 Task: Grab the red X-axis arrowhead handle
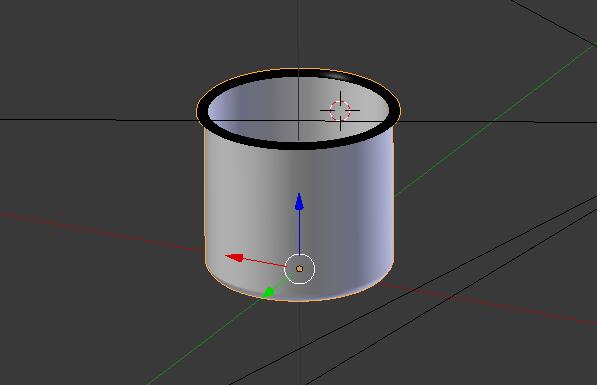tap(235, 257)
